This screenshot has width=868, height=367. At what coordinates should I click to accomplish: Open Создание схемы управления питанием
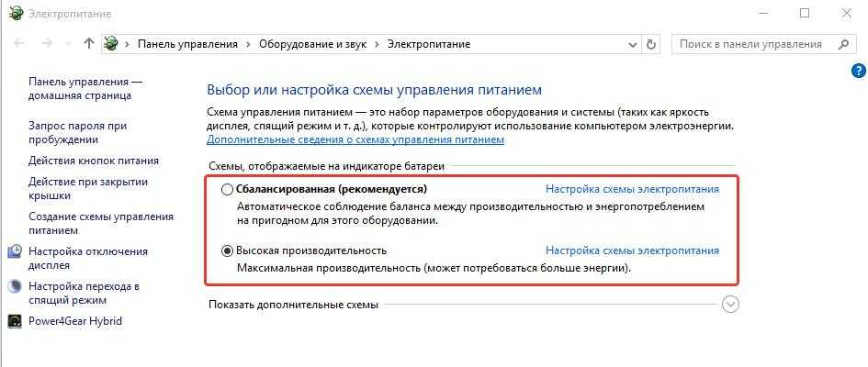[101, 223]
